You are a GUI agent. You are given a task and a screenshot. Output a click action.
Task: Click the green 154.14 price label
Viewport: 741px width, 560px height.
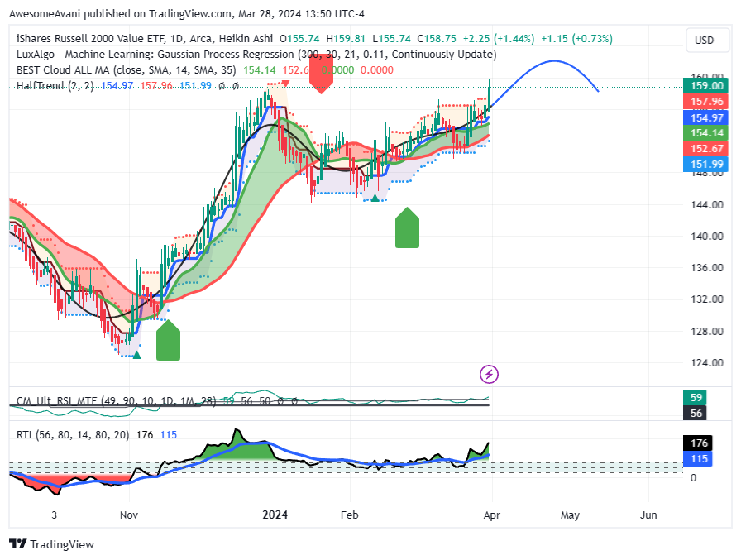point(705,133)
